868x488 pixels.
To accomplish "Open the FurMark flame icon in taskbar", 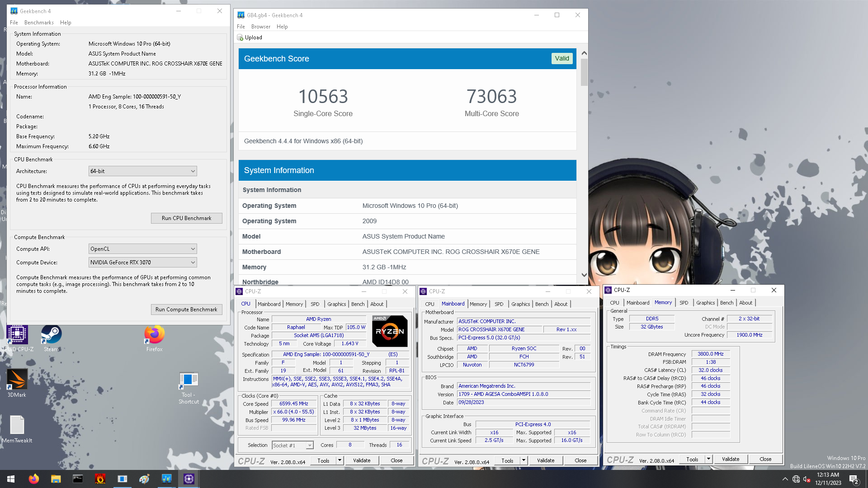I will tap(100, 479).
